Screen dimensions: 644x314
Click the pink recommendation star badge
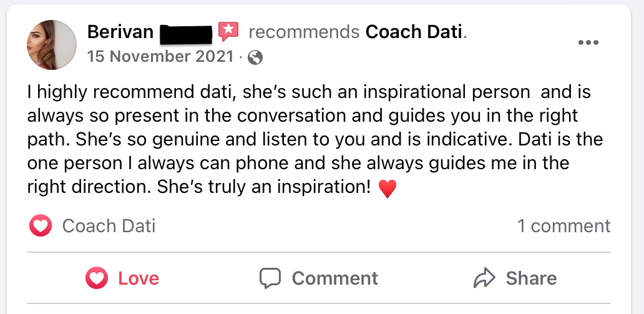point(228,31)
